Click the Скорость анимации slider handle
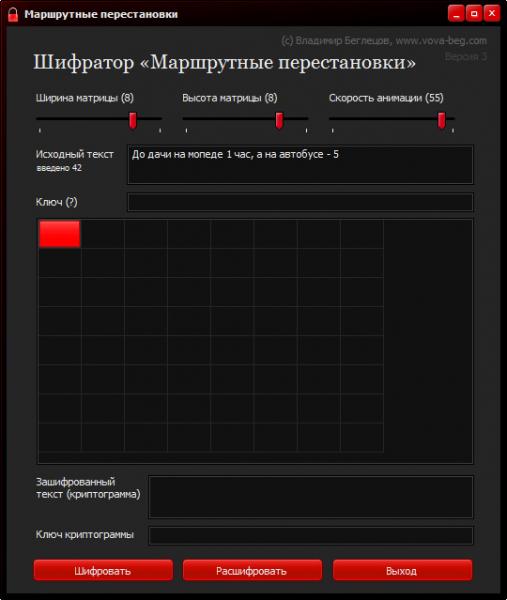 tap(441, 121)
